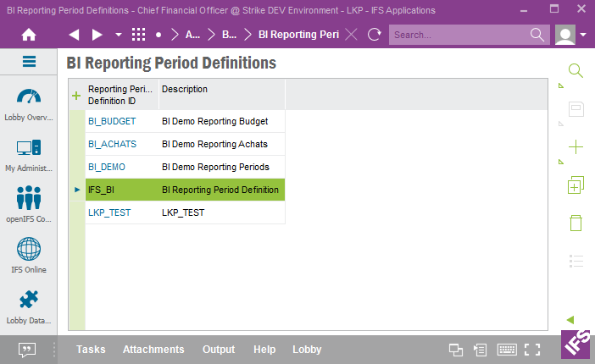Navigate back with the left arrow
Viewport: 595px width, 364px height.
pyautogui.click(x=74, y=35)
